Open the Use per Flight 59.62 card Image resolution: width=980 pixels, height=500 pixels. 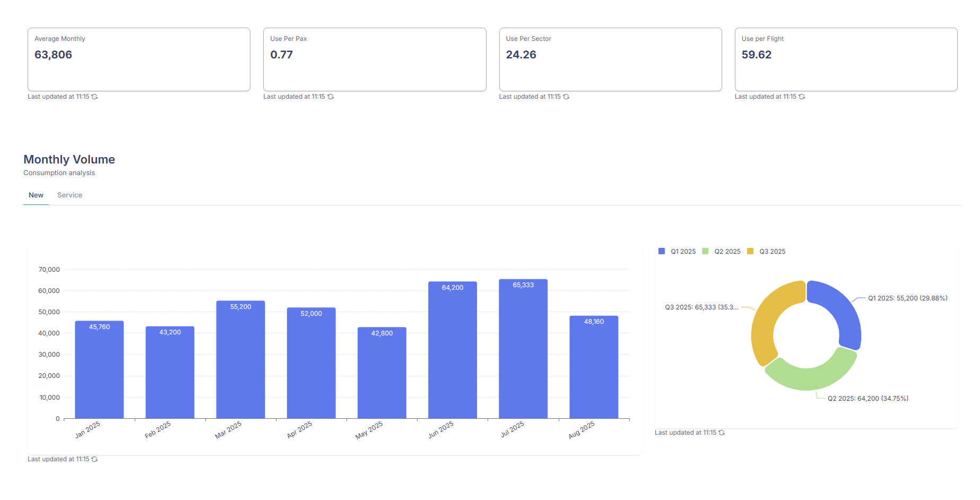click(846, 59)
